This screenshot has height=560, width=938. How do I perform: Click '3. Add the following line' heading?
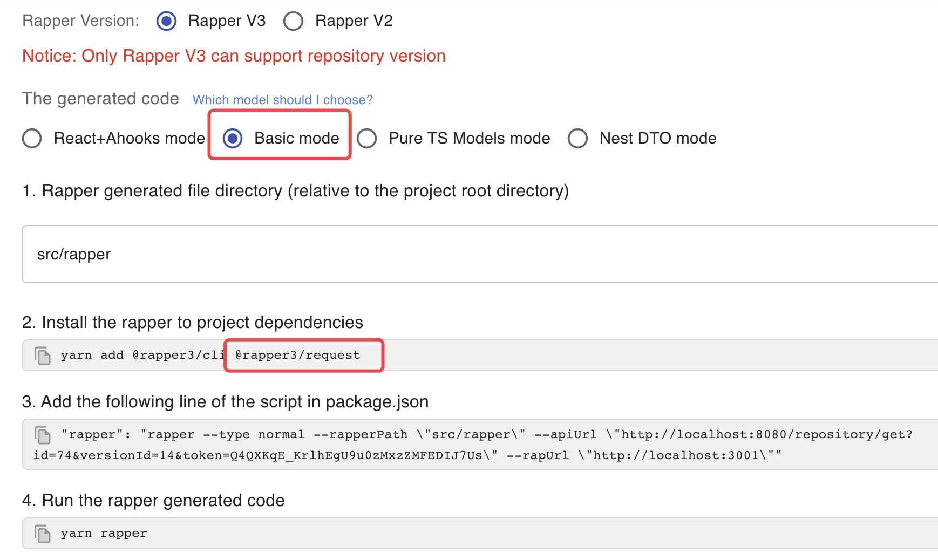click(x=225, y=402)
